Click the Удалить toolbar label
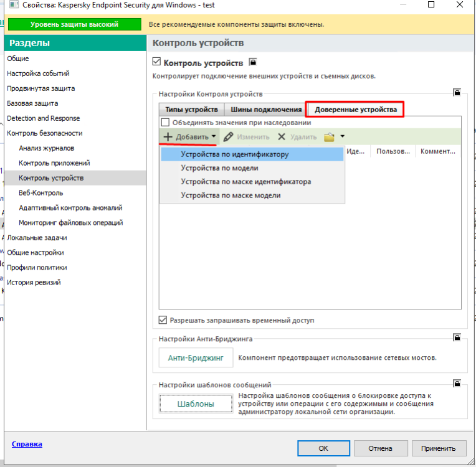The height and width of the screenshot is (467, 476). point(303,137)
